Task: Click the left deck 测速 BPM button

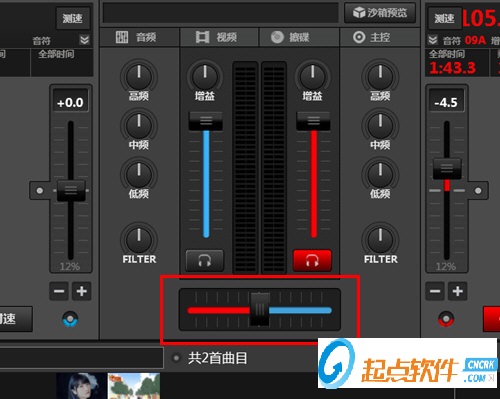Action: tap(73, 18)
